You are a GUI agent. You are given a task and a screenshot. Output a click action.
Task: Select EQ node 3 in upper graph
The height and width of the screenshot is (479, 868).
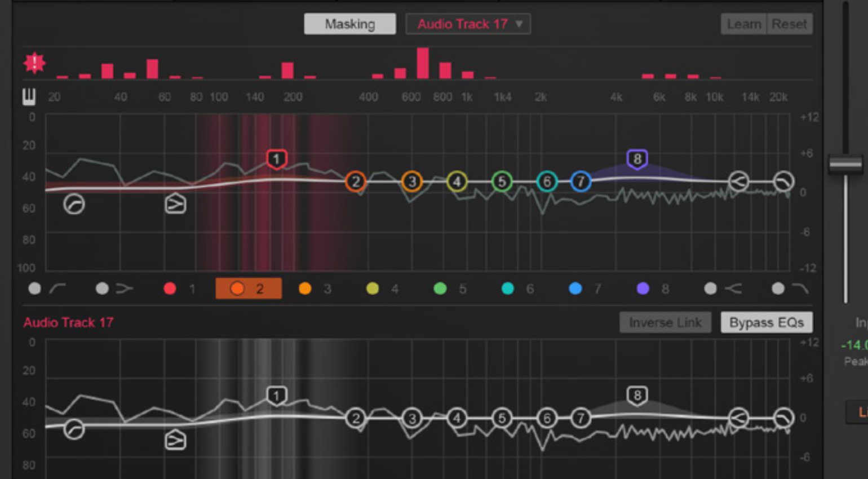412,181
